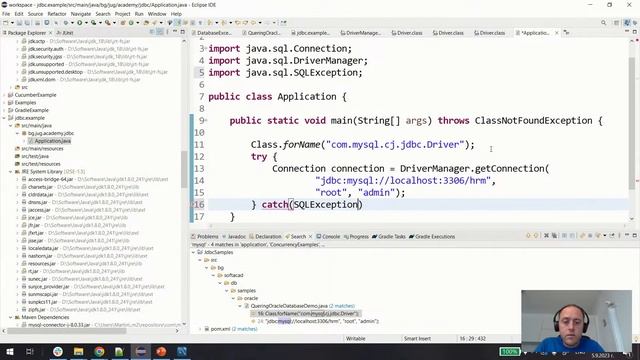The height and width of the screenshot is (360, 640).
Task: Click the Save toolbar icon
Action: coord(19,23)
